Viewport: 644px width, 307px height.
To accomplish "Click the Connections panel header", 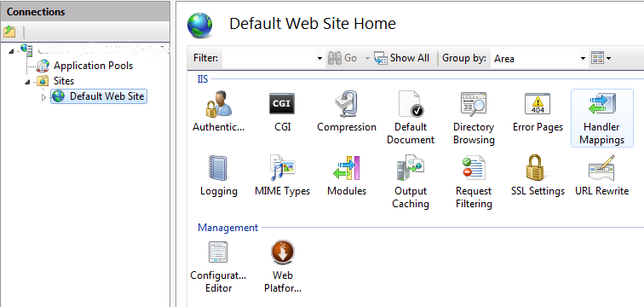I will pos(85,11).
